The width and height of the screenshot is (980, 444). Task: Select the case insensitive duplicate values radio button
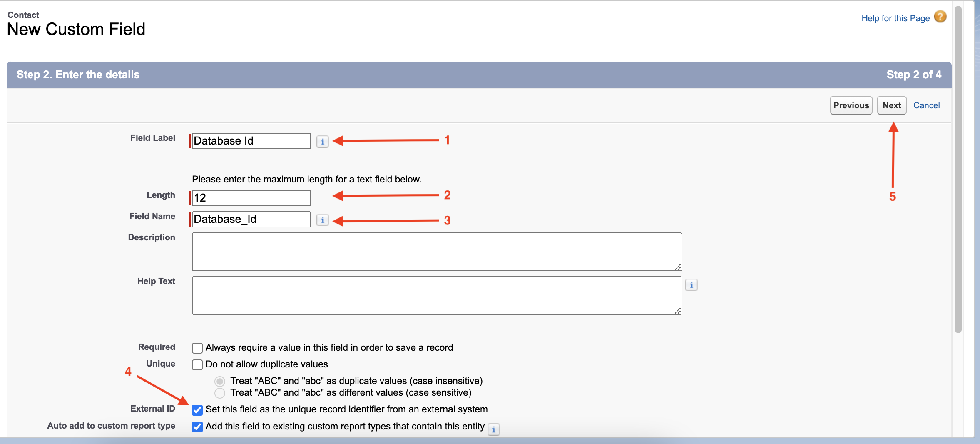[x=220, y=381]
